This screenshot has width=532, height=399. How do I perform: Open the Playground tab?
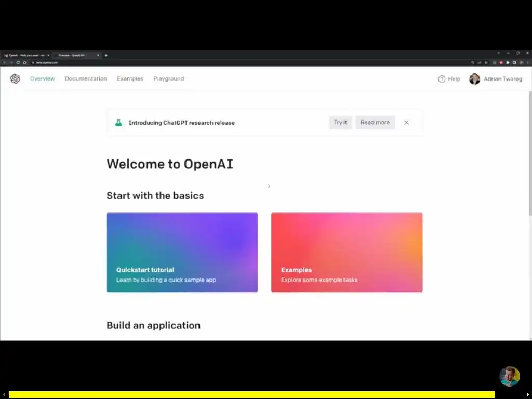169,79
